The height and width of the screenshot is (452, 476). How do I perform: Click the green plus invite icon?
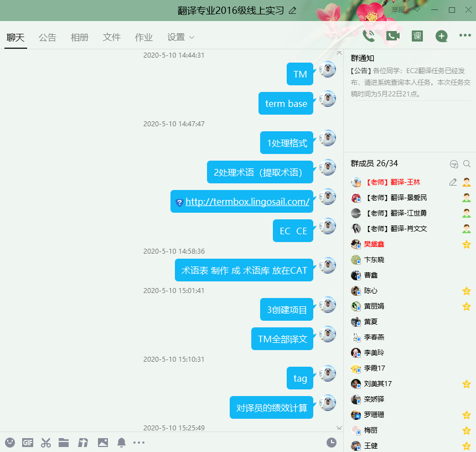point(441,36)
